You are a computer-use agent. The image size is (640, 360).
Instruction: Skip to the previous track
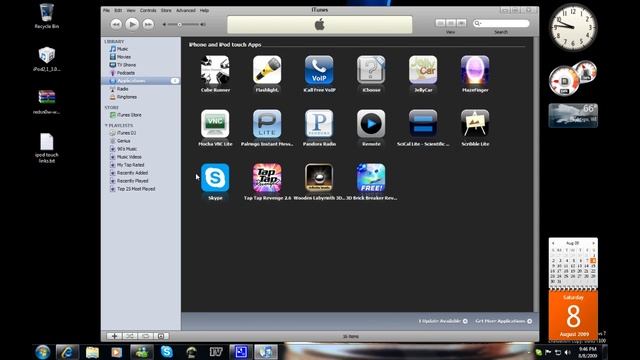(116, 24)
